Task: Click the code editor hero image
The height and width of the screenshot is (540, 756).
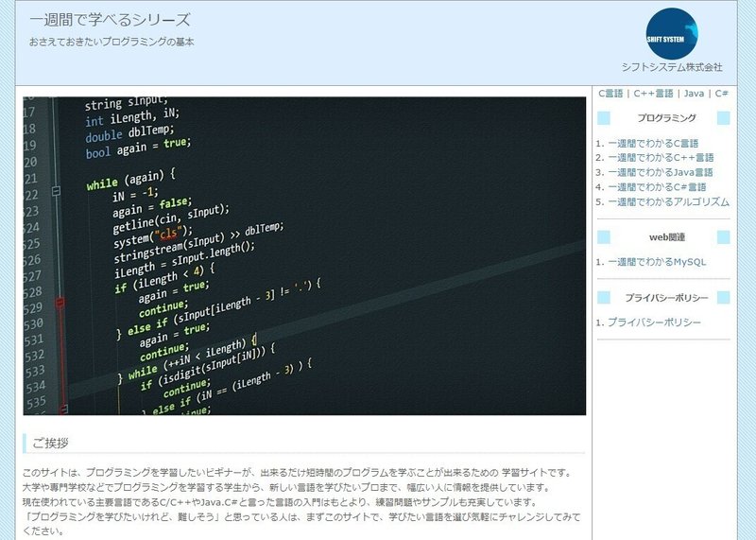Action: tap(304, 255)
